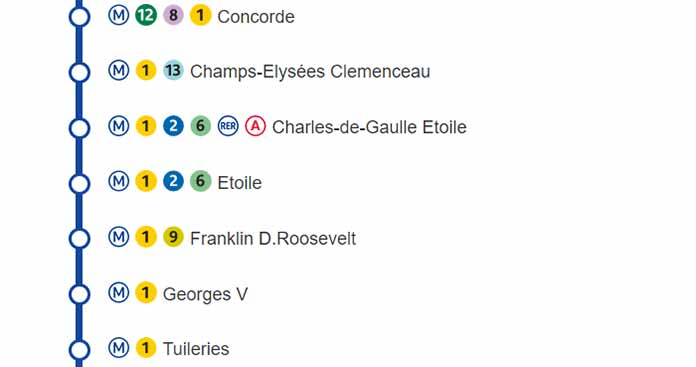
Task: Click the Metro M icon next to Georges V
Action: click(x=119, y=292)
